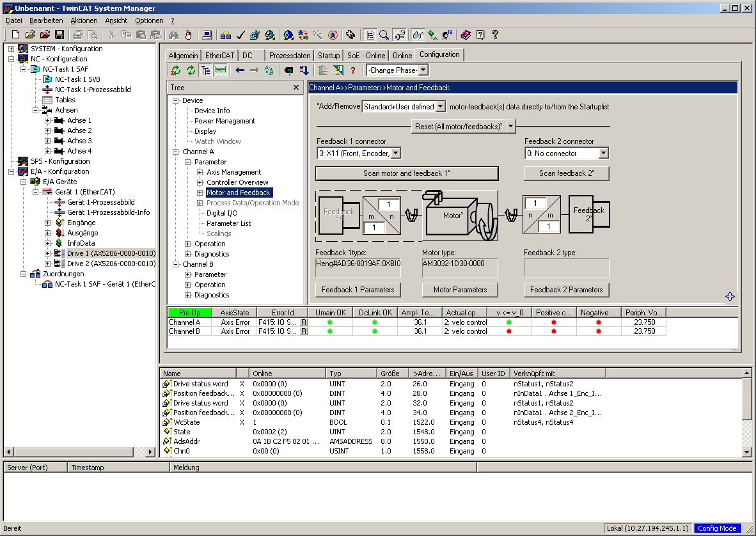Click the red-green refresh arrows icon
This screenshot has height=536, width=756.
175,70
